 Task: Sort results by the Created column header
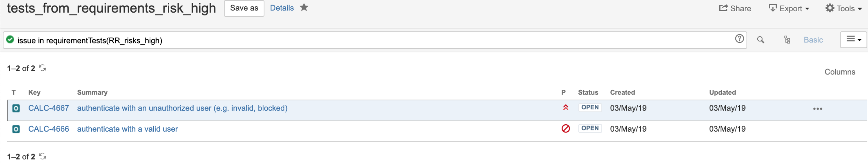(622, 92)
